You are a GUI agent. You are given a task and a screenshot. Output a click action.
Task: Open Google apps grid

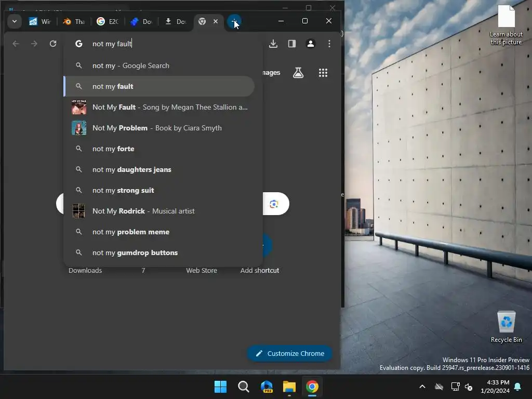(x=323, y=73)
